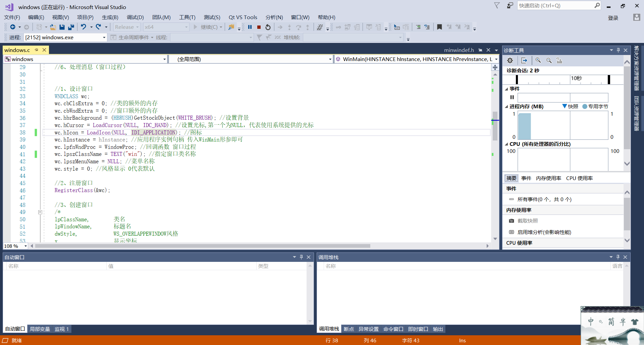The height and width of the screenshot is (345, 644).
Task: Switch to the 输出 tab
Action: pos(438,329)
